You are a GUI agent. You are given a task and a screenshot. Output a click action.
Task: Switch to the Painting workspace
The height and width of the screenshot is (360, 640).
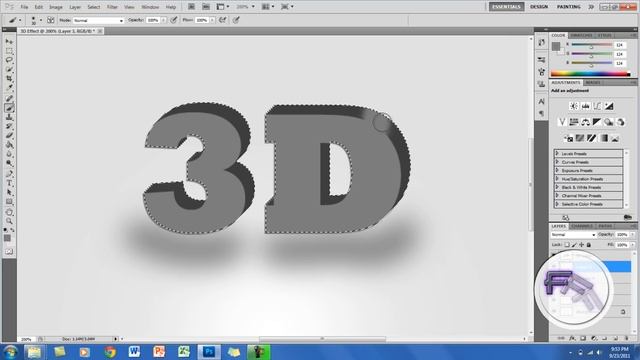(569, 7)
